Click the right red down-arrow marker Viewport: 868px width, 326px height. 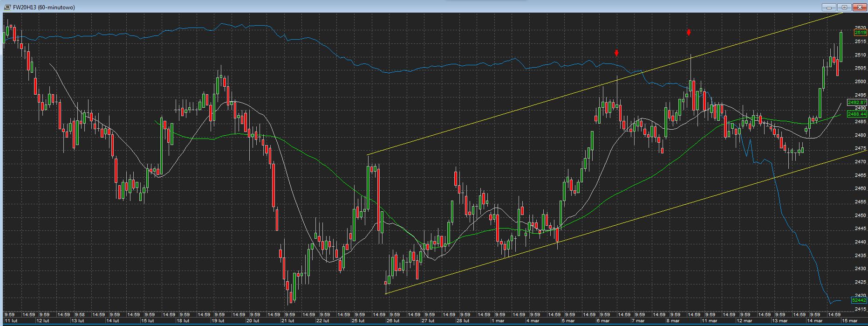[689, 32]
